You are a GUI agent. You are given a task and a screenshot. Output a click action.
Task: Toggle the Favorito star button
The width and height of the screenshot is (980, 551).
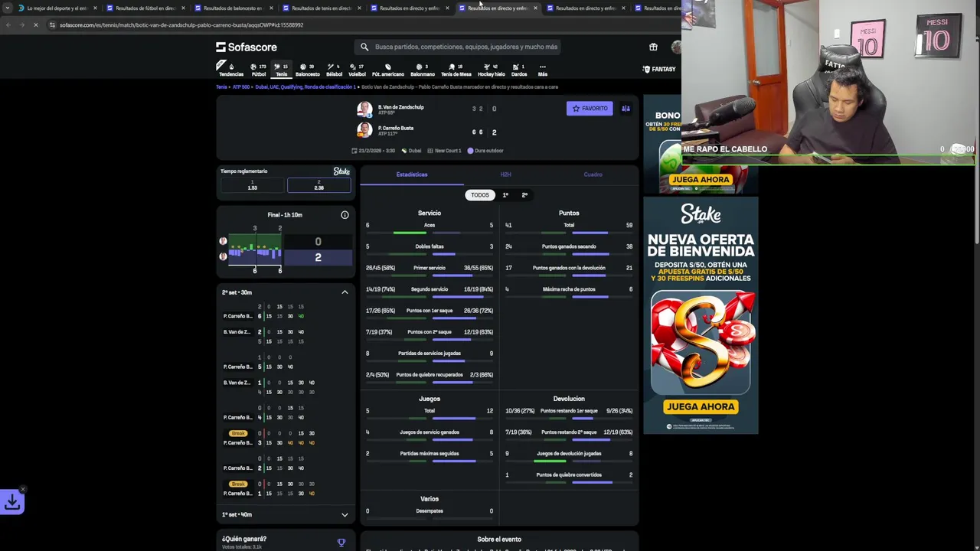click(x=590, y=109)
